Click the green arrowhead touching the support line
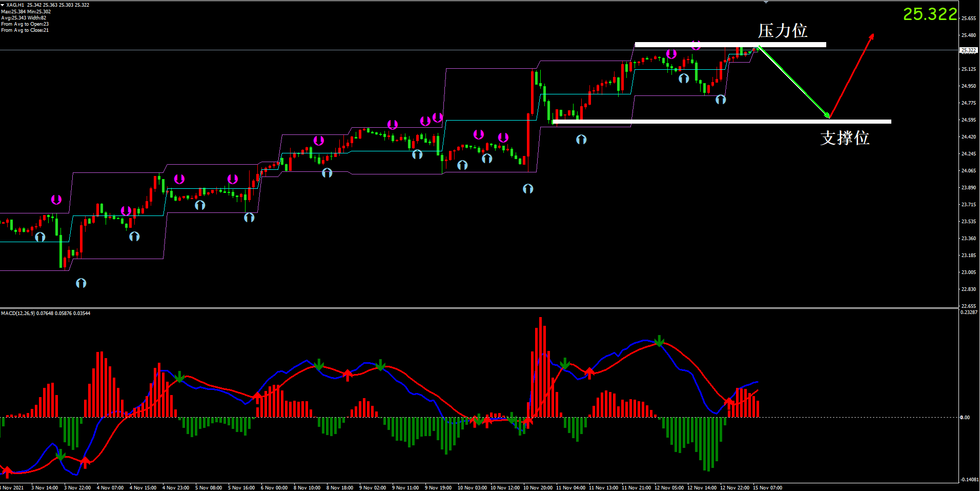980x491 pixels. coord(826,115)
